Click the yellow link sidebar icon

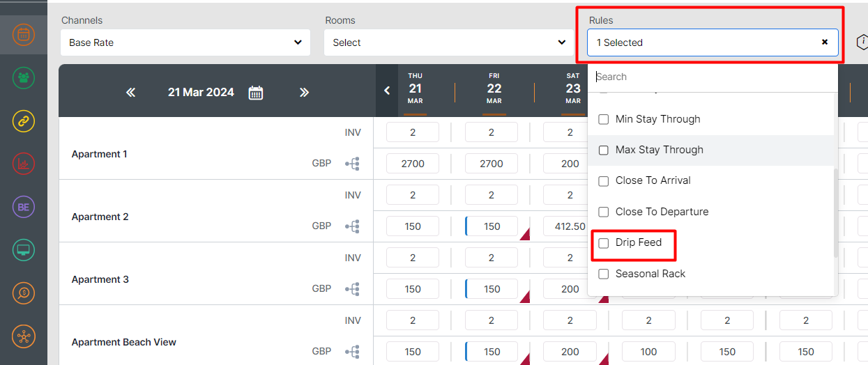(24, 121)
